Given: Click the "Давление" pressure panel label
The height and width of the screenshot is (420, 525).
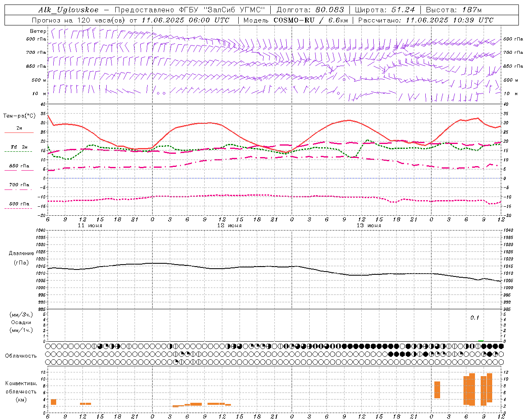Looking at the screenshot, I should (21, 253).
